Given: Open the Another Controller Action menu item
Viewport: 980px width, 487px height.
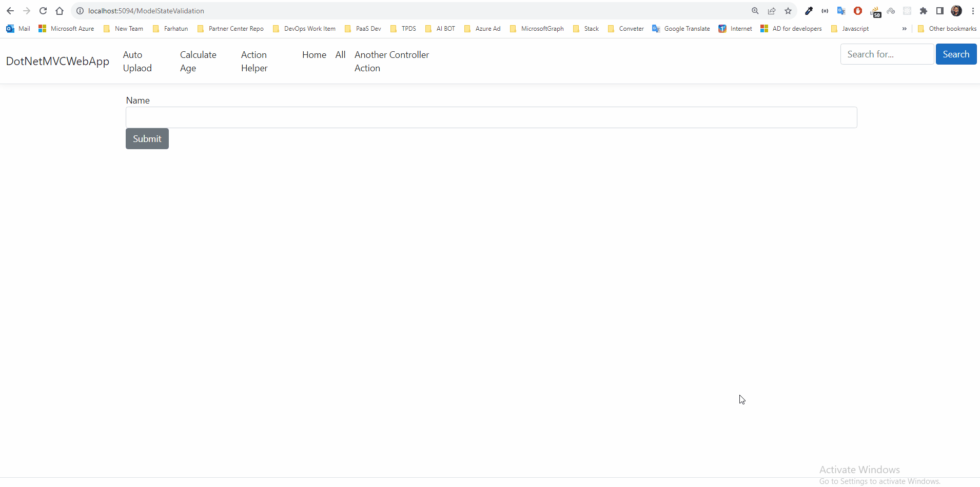Looking at the screenshot, I should pos(391,61).
